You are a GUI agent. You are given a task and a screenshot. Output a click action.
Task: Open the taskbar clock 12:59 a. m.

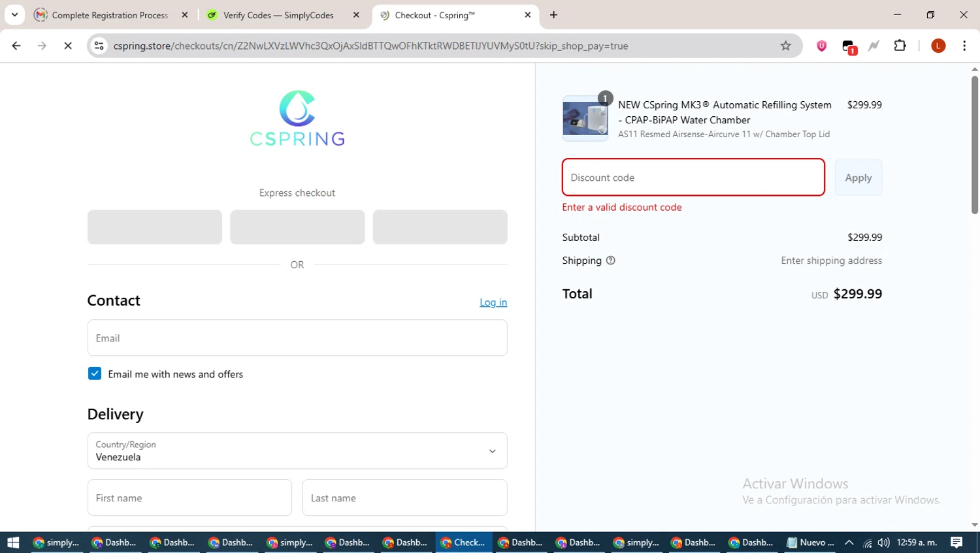point(917,542)
